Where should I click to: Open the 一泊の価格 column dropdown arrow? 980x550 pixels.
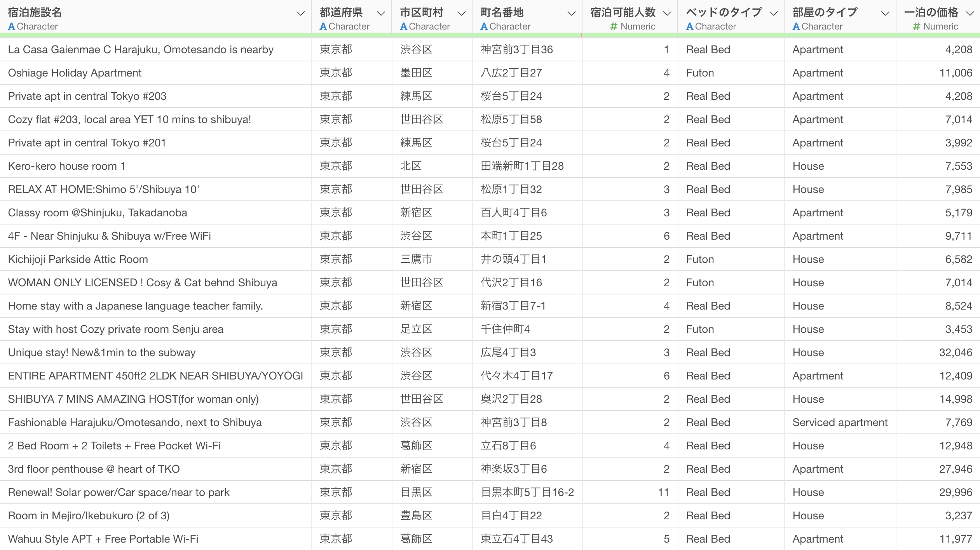pos(970,14)
